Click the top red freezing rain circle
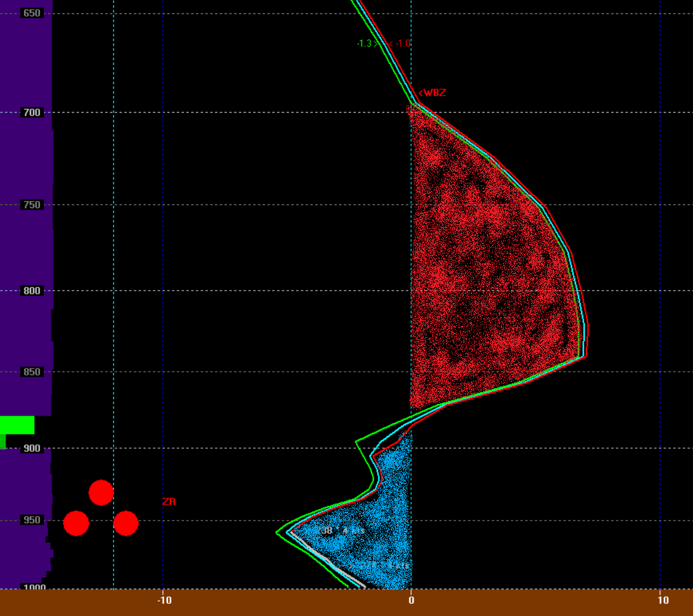This screenshot has height=616, width=693. tap(101, 493)
